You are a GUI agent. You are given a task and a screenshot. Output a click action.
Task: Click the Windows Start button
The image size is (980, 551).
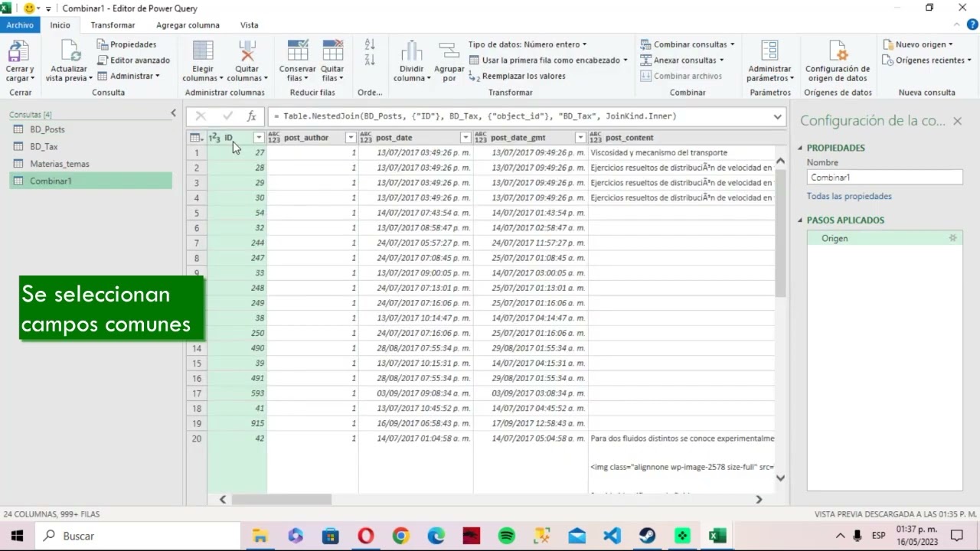[17, 536]
